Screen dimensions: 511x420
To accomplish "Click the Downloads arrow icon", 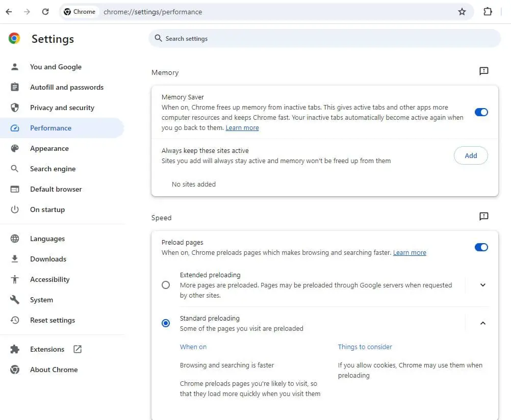I will coord(15,259).
